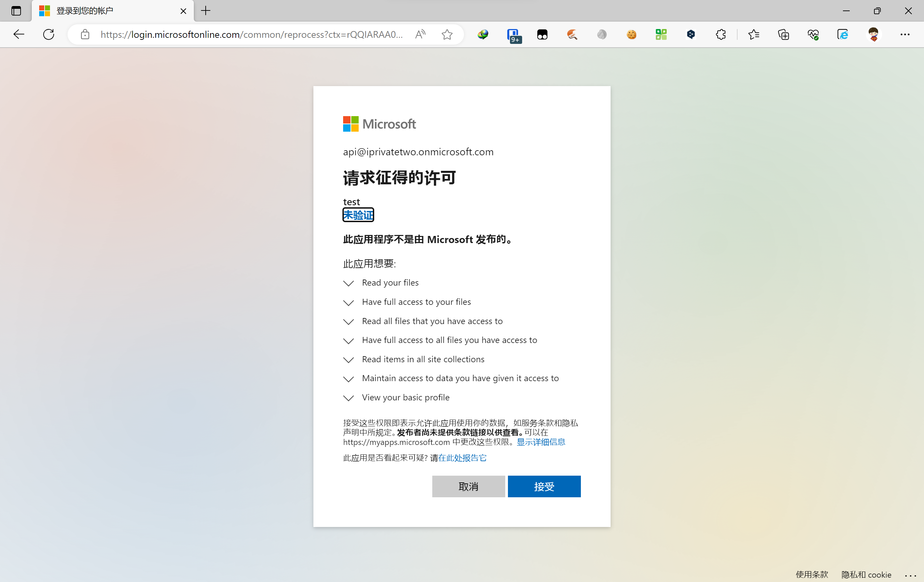
Task: Expand Maintain access to data permission
Action: (451, 378)
